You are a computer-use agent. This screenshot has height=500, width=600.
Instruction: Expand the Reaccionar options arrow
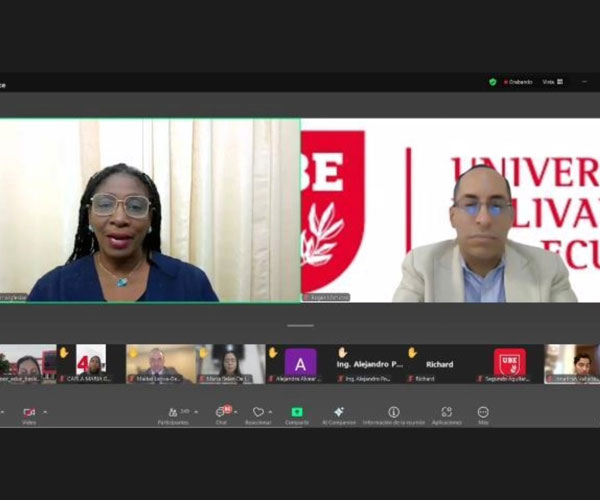(271, 412)
